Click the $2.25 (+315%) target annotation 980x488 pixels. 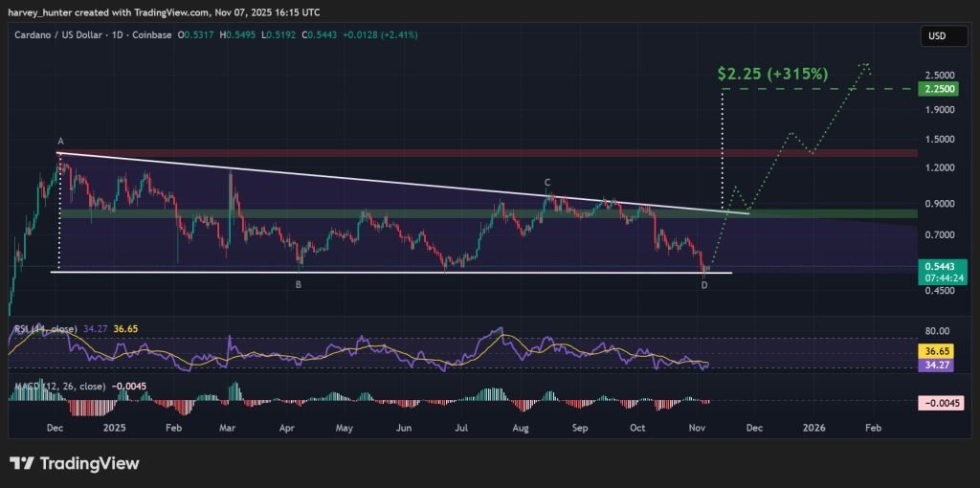pyautogui.click(x=772, y=73)
